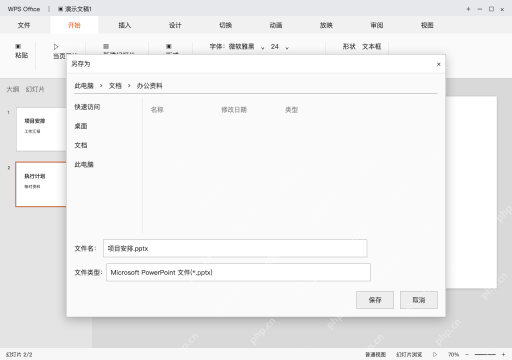512x360 pixels.
Task: Click the zoom slider in status bar
Action: 485,354
